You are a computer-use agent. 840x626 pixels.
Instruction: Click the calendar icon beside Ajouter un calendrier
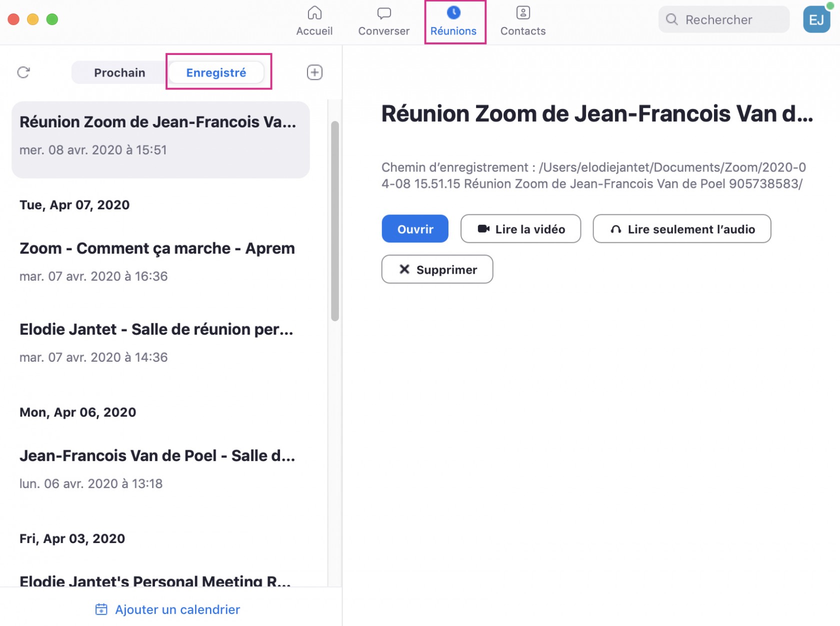[x=101, y=609]
